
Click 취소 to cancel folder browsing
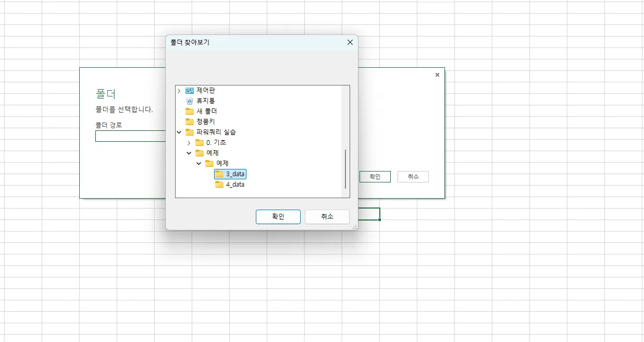click(327, 217)
